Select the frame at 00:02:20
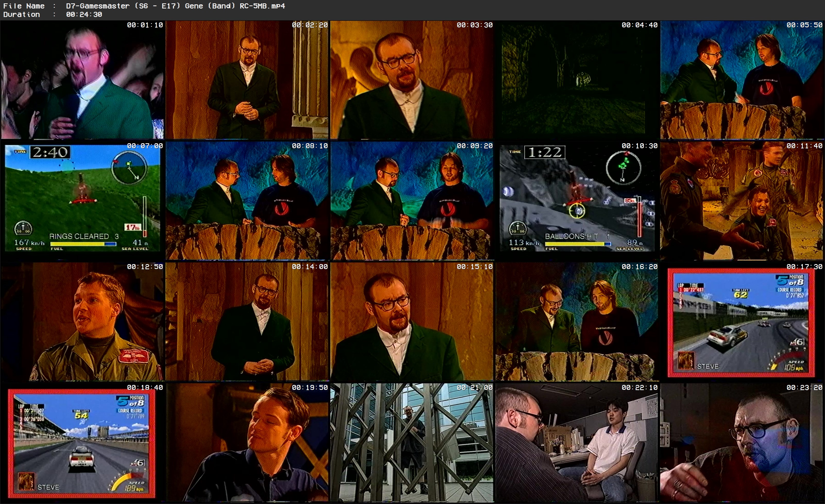The width and height of the screenshot is (825, 504). 247,80
